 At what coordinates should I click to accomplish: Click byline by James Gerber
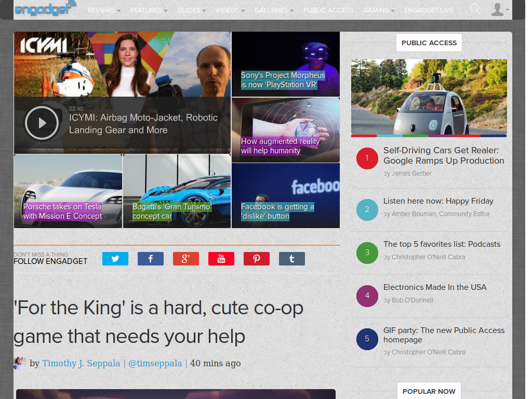(407, 174)
